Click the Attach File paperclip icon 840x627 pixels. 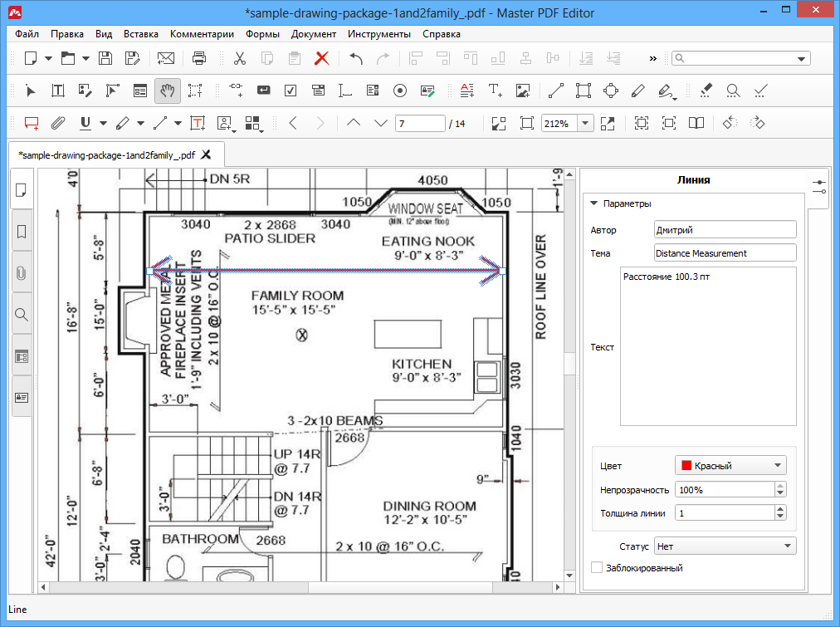(58, 123)
